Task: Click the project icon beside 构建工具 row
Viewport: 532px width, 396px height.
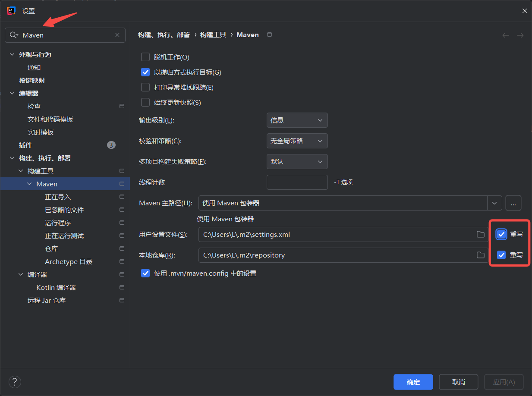Action: (122, 171)
